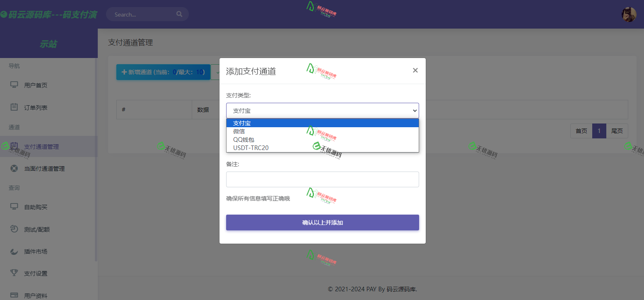Open 插件市场 using its icon

pos(14,251)
